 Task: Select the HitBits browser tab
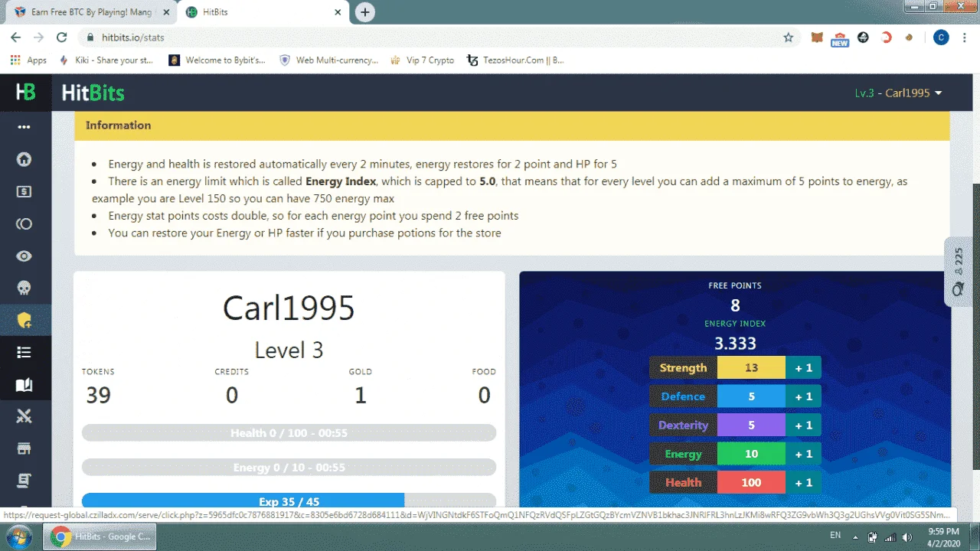263,12
